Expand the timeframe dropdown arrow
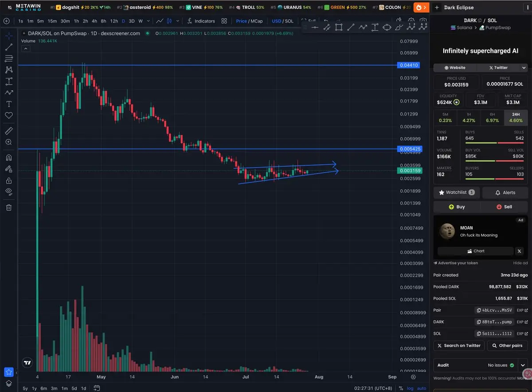The image size is (532, 392). (x=148, y=21)
